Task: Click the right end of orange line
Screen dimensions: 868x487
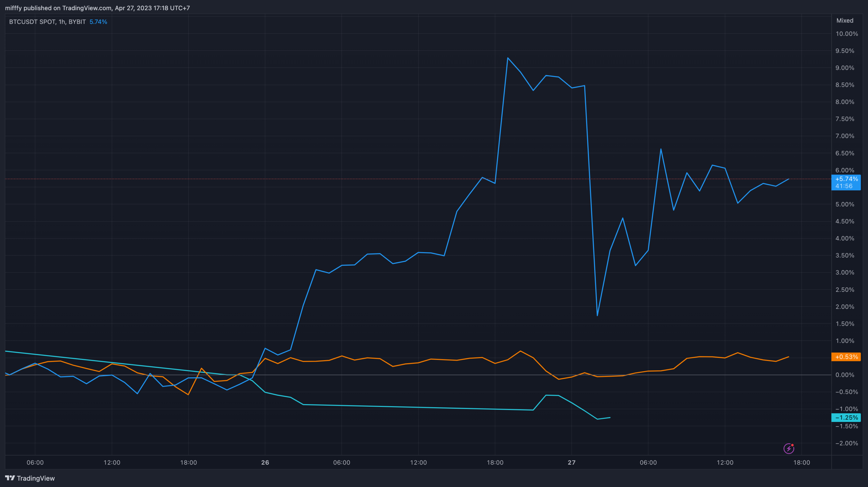Action: pos(788,357)
